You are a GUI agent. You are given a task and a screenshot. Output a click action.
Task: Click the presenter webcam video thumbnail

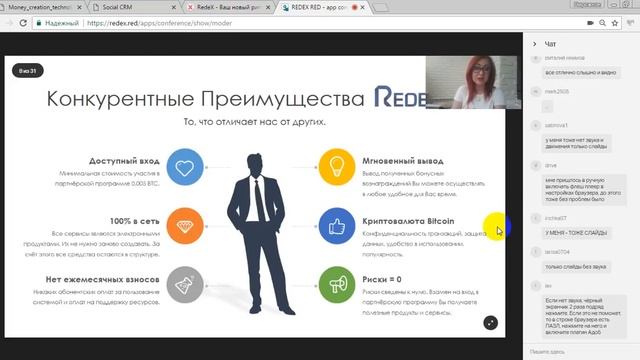473,82
